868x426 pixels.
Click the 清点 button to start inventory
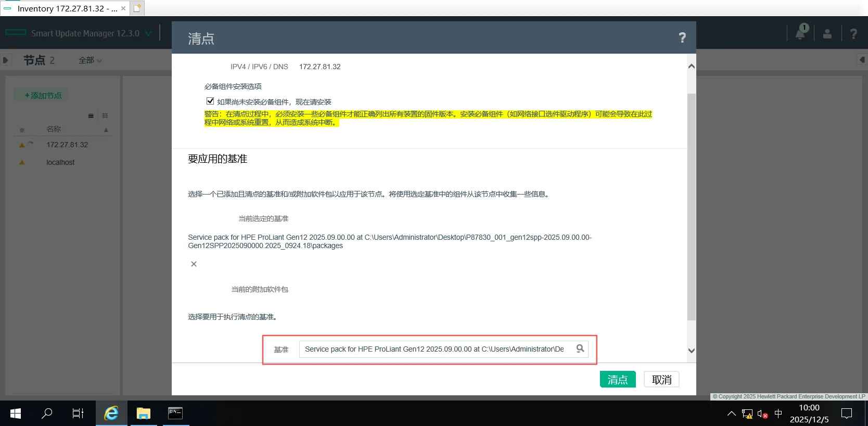click(x=618, y=380)
